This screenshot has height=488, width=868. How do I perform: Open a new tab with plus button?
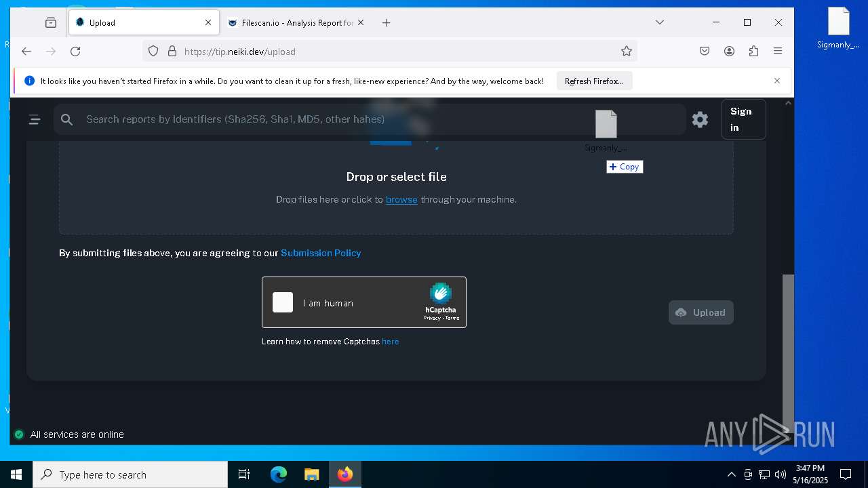tap(386, 22)
